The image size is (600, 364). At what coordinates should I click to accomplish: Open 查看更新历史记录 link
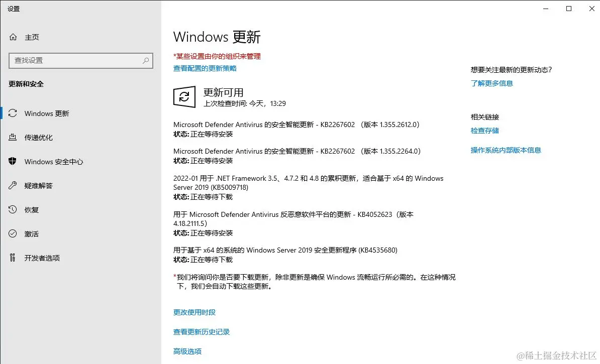(202, 332)
